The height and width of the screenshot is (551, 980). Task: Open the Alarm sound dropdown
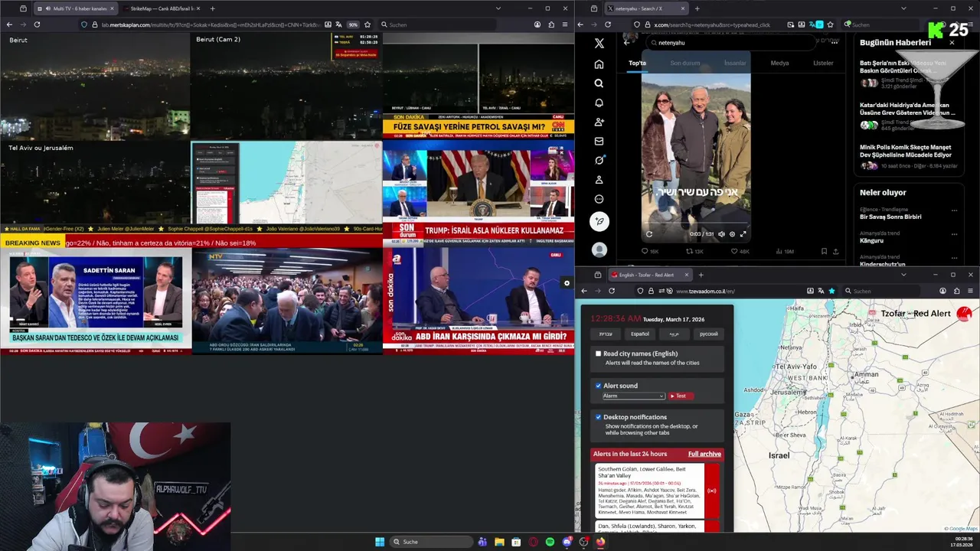click(x=633, y=396)
